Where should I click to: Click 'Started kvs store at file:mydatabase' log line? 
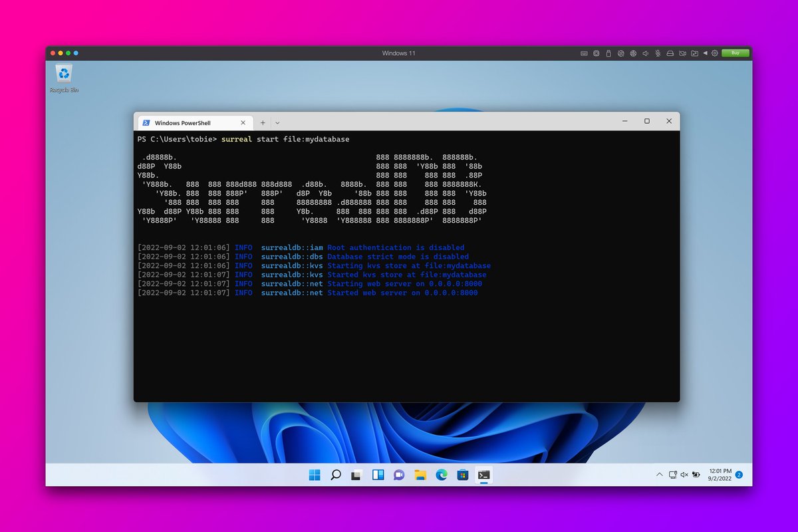click(407, 275)
